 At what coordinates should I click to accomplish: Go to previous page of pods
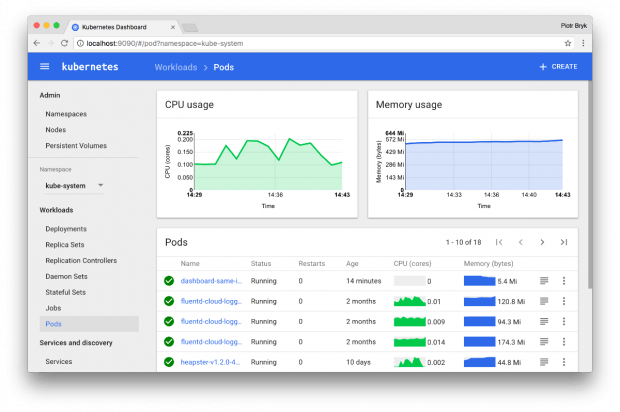pyautogui.click(x=521, y=242)
